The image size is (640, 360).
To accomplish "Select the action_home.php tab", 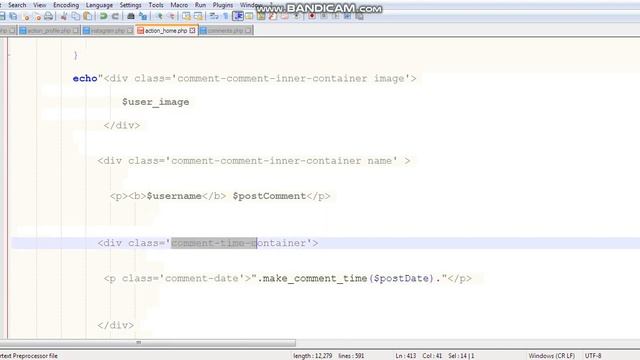I will (166, 31).
